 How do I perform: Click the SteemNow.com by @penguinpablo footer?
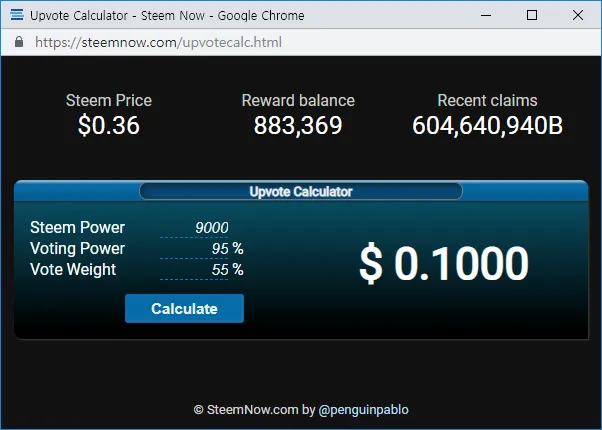click(301, 410)
